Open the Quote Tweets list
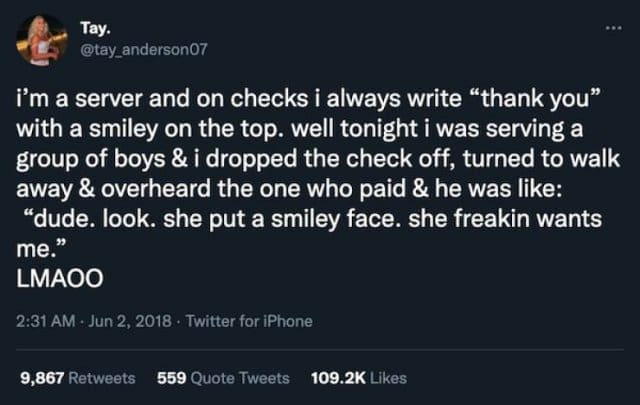Viewport: 640px width, 405px height. (x=240, y=378)
